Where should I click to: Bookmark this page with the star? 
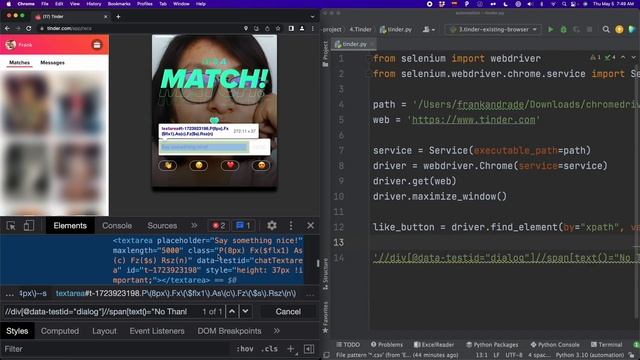[278, 28]
